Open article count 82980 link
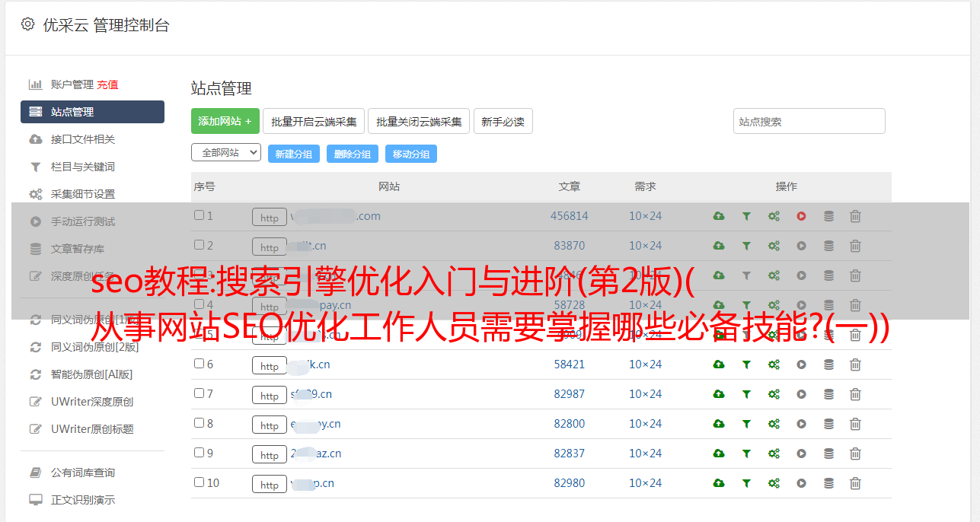Viewport: 980px width, 522px height. [x=570, y=483]
